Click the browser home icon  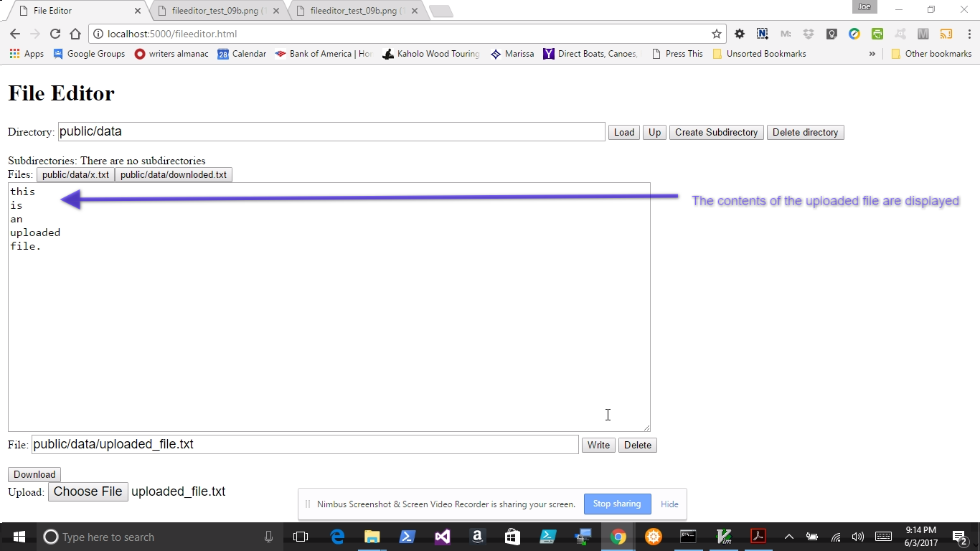pos(75,34)
